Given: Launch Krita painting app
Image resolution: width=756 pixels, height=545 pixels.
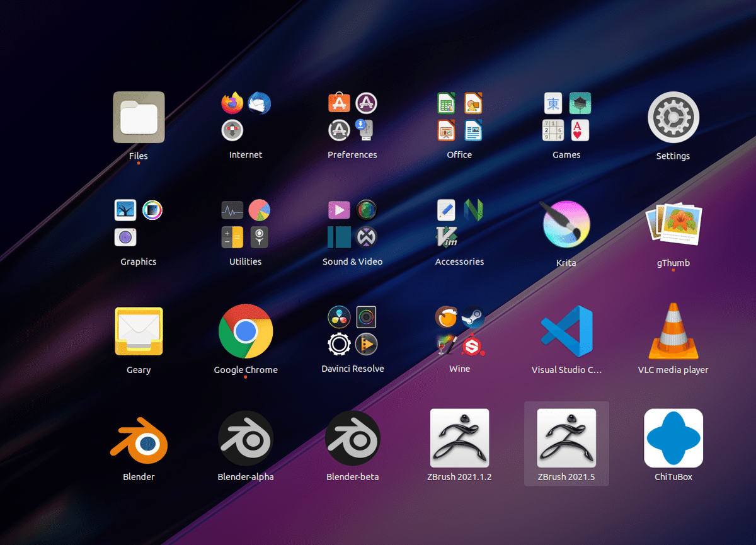Looking at the screenshot, I should point(566,225).
